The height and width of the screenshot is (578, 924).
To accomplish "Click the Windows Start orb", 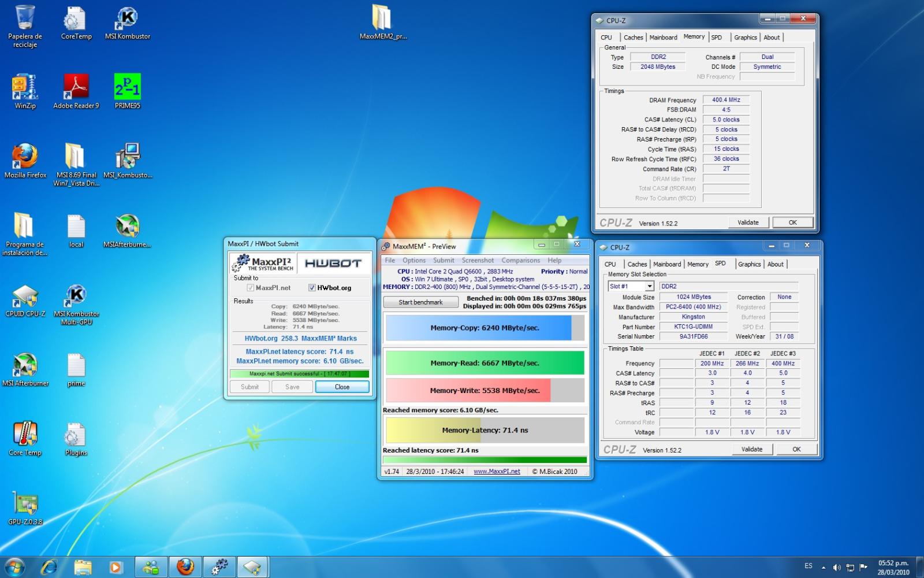I will pos(15,567).
